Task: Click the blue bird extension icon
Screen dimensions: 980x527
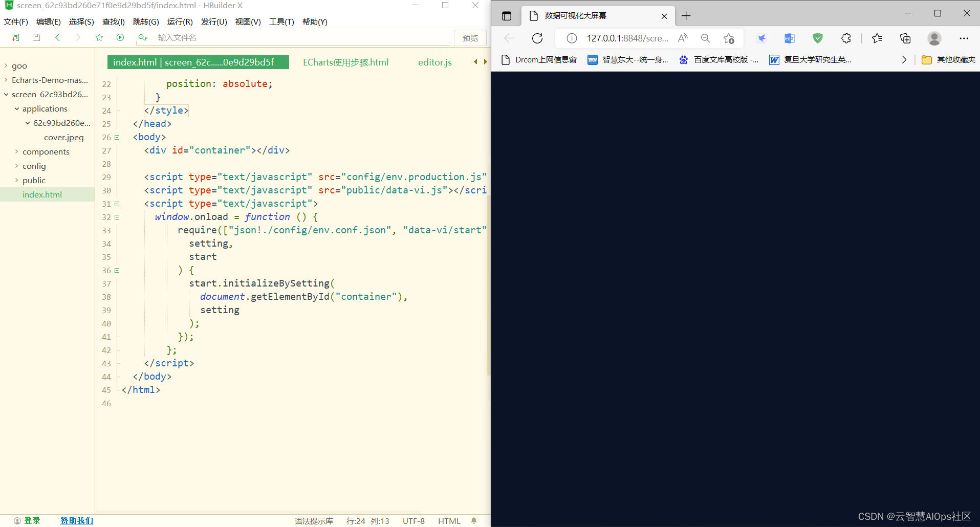Action: [x=761, y=38]
